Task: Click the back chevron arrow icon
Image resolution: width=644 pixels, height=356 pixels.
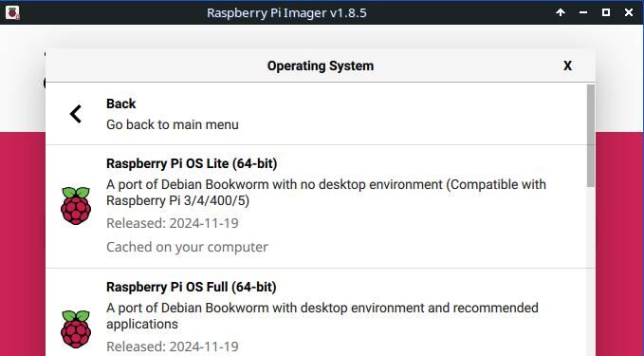Action: click(76, 114)
